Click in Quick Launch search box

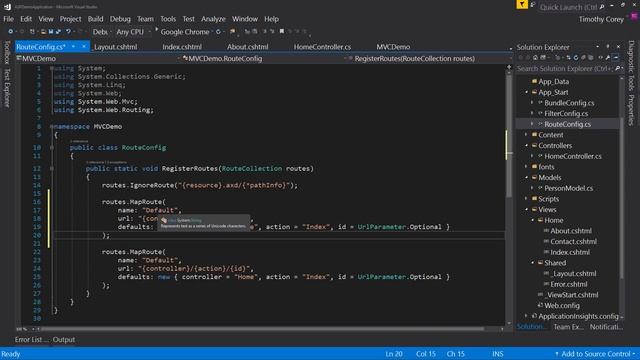pyautogui.click(x=568, y=7)
